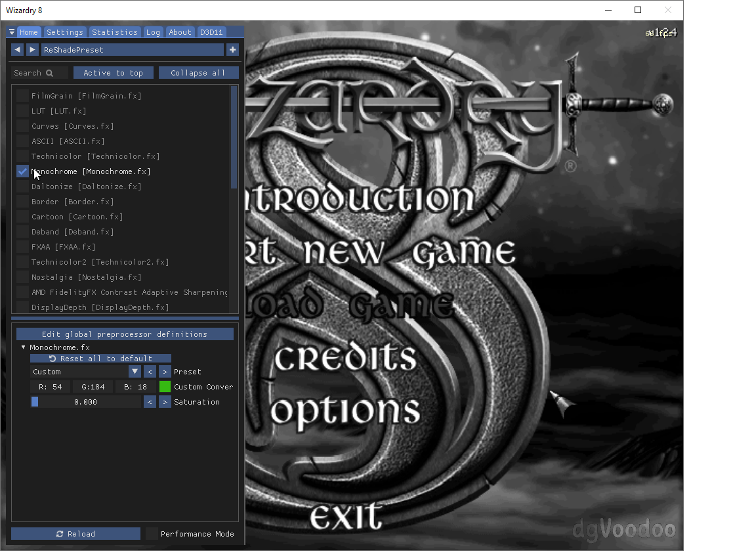Open the Preset combo dropdown arrow

135,372
